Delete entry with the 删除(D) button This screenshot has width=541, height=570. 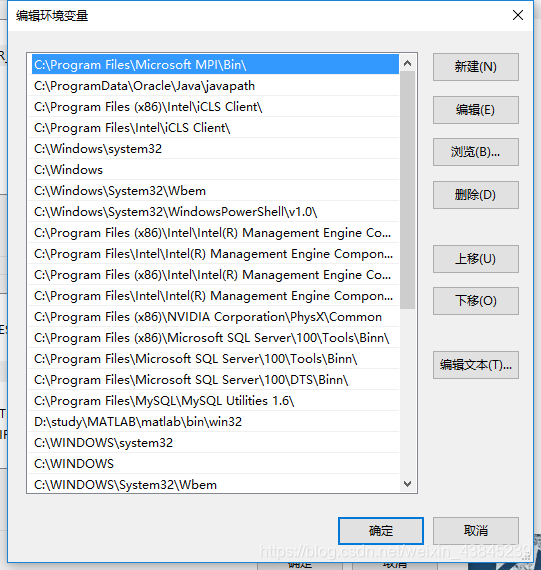[476, 195]
